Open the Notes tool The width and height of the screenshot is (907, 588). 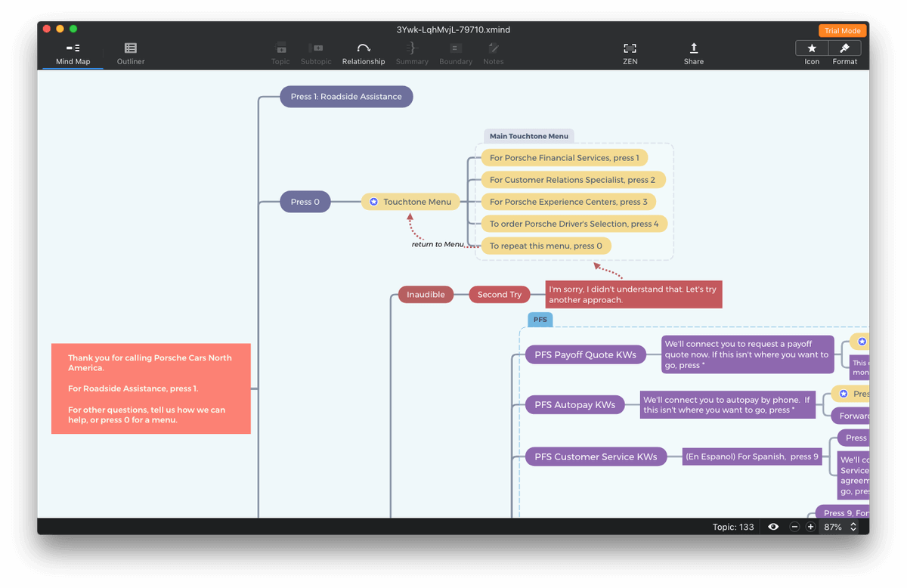click(494, 54)
